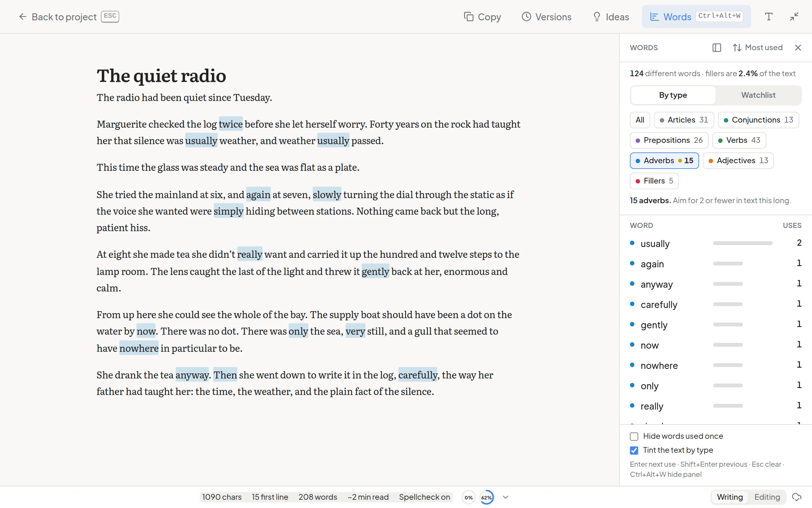This screenshot has width=812, height=508.
Task: Filter by Conjunctions
Action: (758, 120)
